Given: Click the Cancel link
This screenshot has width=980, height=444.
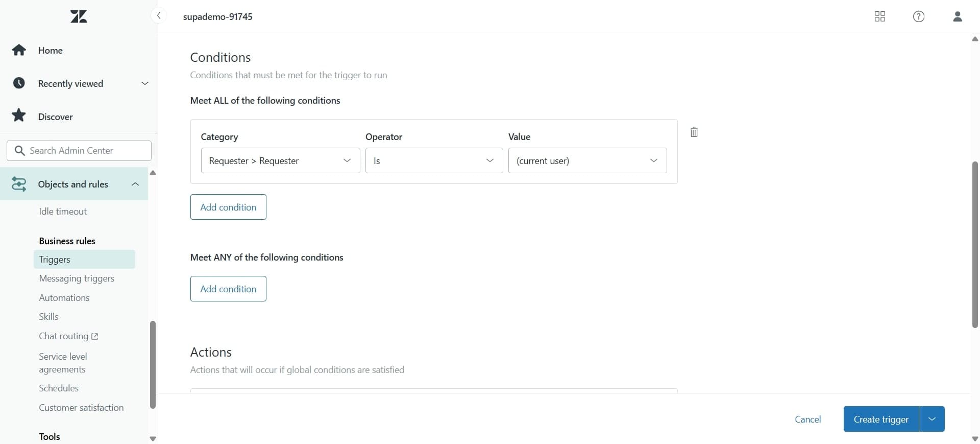Looking at the screenshot, I should (808, 419).
